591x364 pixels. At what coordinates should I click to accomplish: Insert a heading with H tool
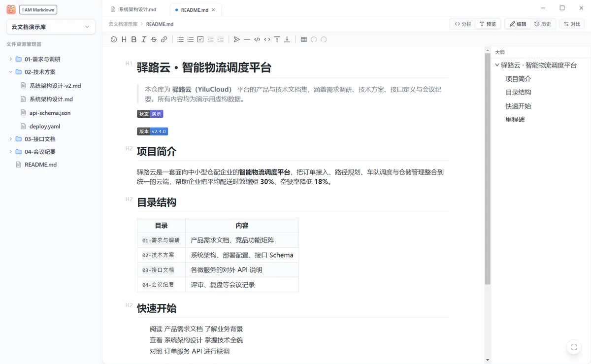tap(124, 39)
